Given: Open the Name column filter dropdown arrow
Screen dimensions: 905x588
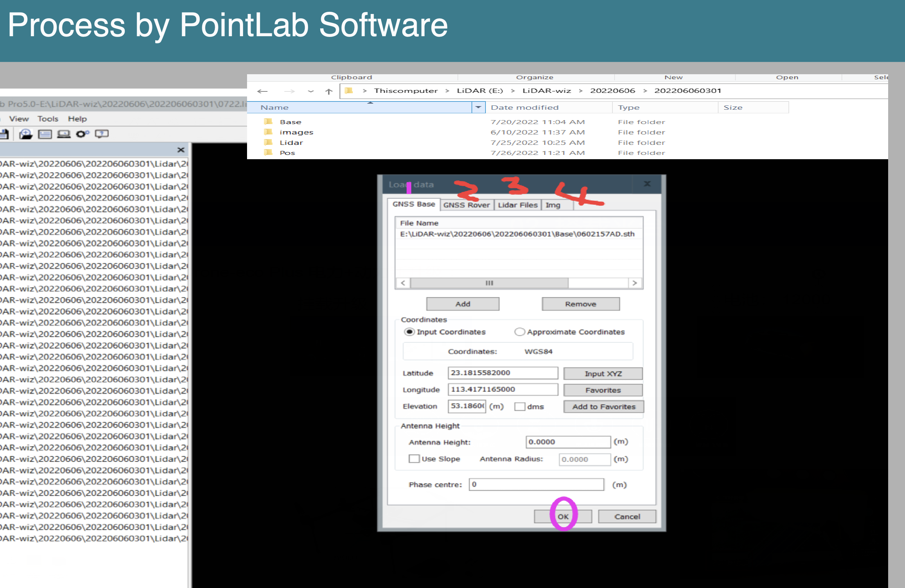Looking at the screenshot, I should pos(478,107).
